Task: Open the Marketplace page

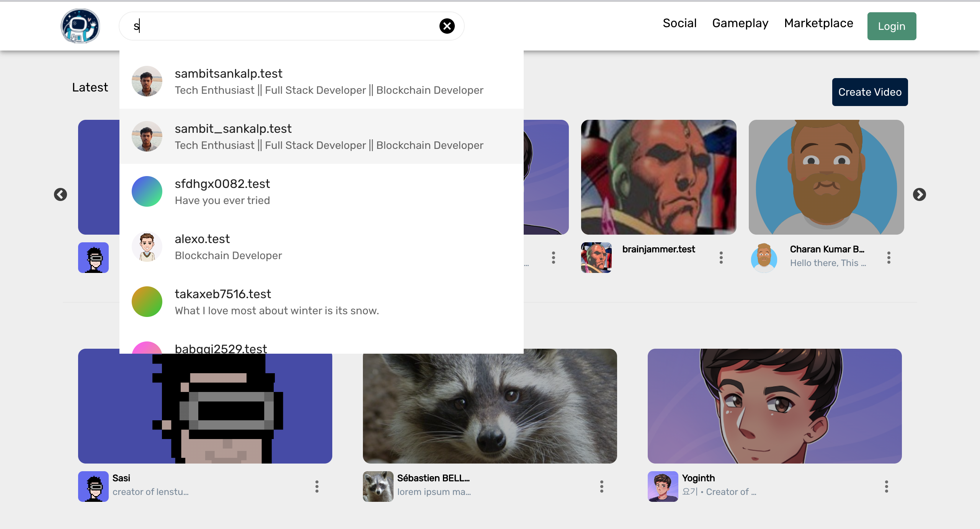Action: point(818,23)
